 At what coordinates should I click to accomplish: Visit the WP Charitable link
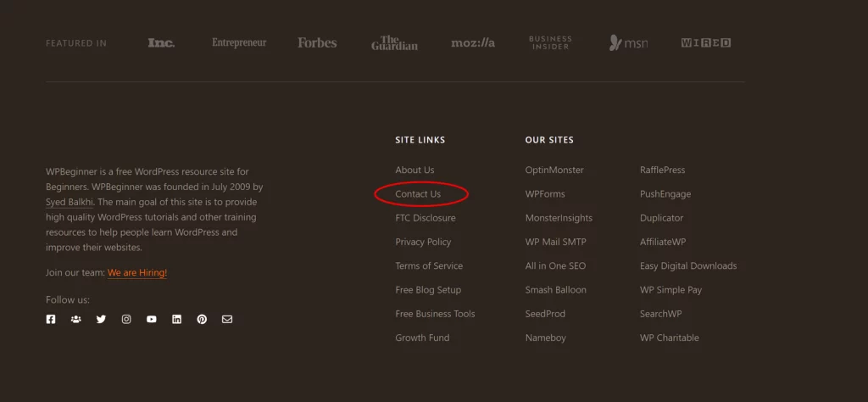(x=670, y=338)
